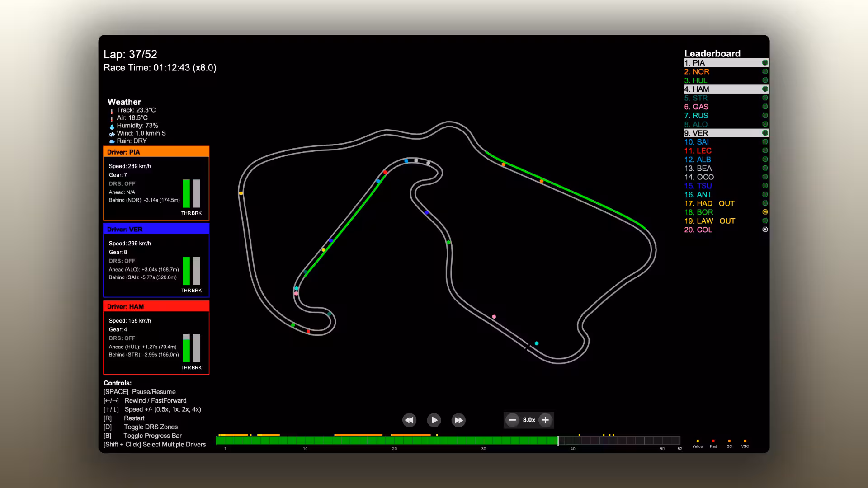The width and height of the screenshot is (868, 488).
Task: Select OCO in the leaderboard
Action: (x=726, y=177)
